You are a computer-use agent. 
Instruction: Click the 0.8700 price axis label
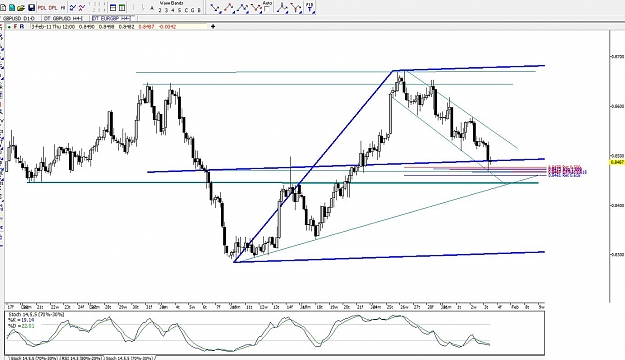coord(617,57)
